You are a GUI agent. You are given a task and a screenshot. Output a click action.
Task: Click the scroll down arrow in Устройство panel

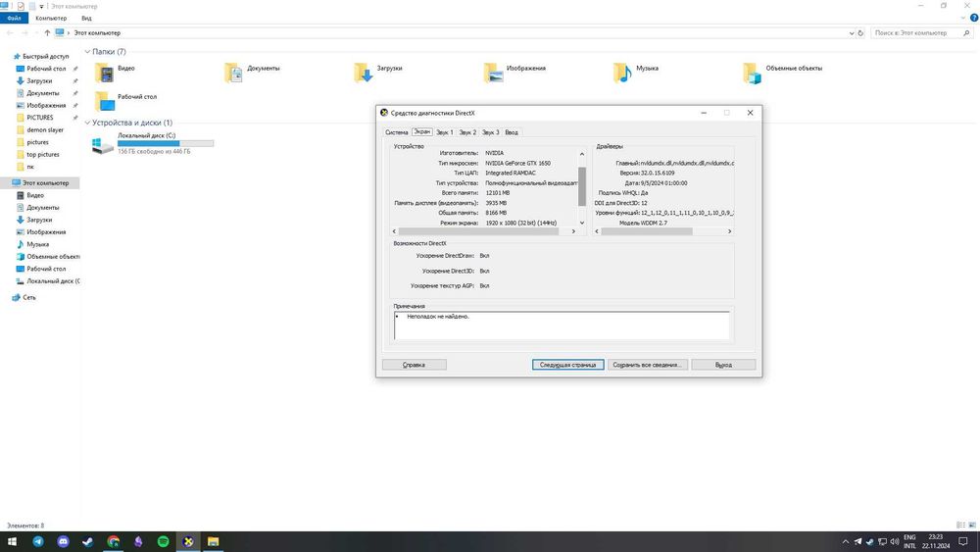pos(582,223)
